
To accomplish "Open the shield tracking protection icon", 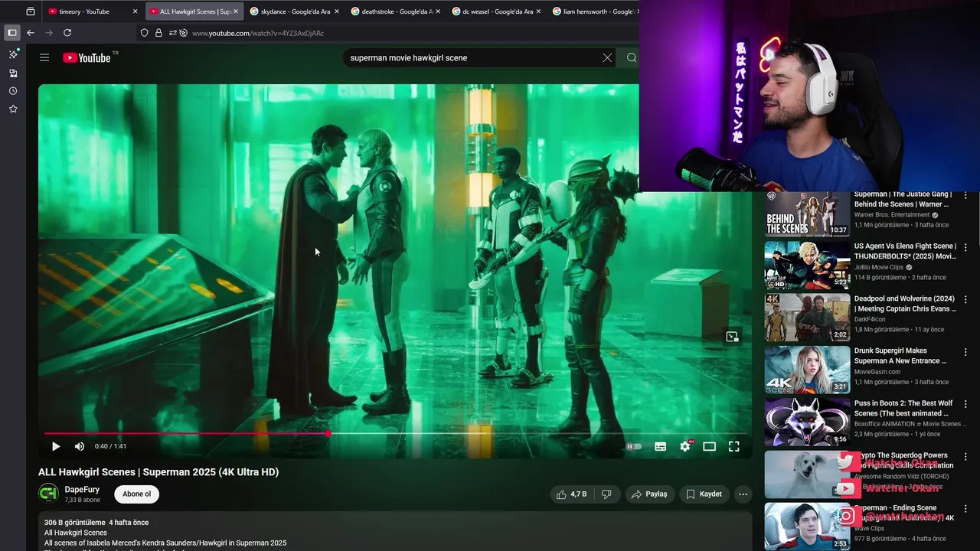I will 145,33.
